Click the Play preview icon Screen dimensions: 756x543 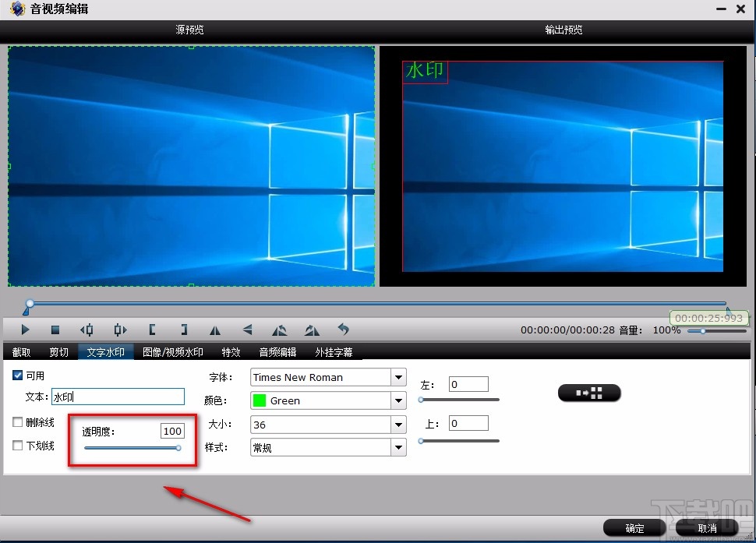pos(24,330)
